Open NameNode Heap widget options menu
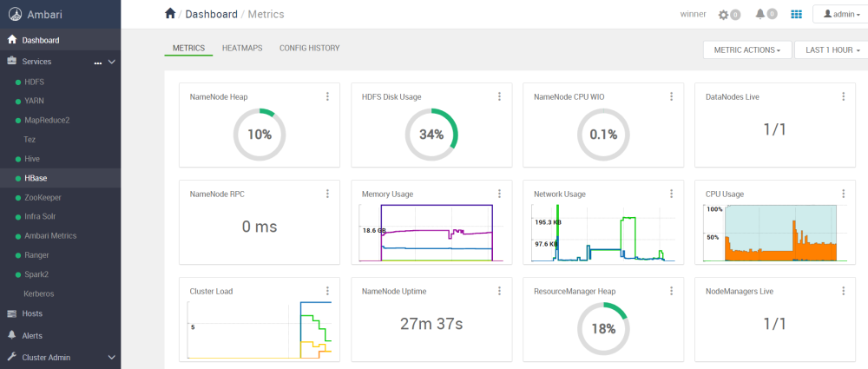Viewport: 868px width, 369px height. point(327,96)
